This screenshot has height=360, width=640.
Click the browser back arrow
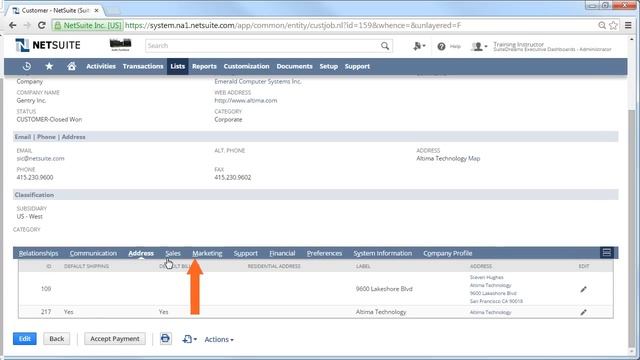[13, 25]
